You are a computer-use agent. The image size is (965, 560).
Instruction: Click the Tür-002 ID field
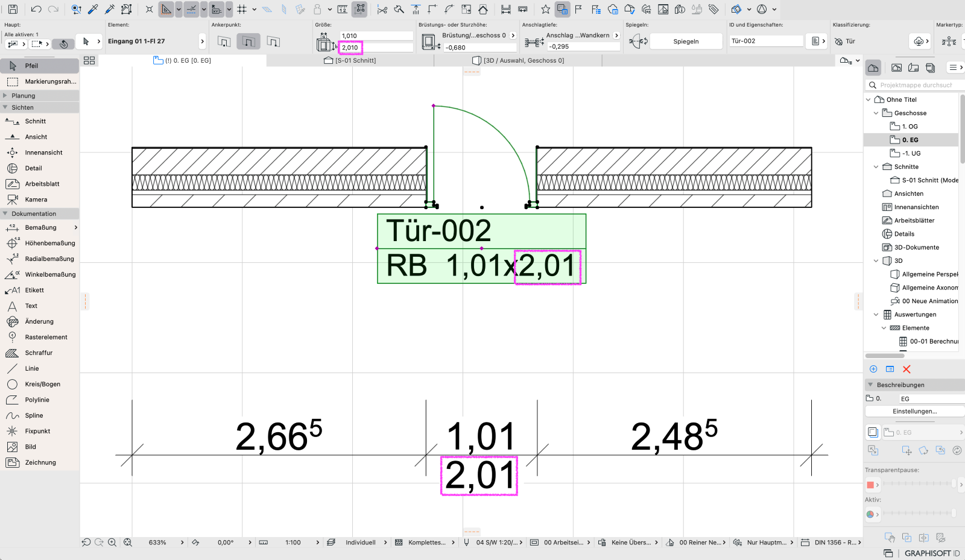pyautogui.click(x=766, y=41)
